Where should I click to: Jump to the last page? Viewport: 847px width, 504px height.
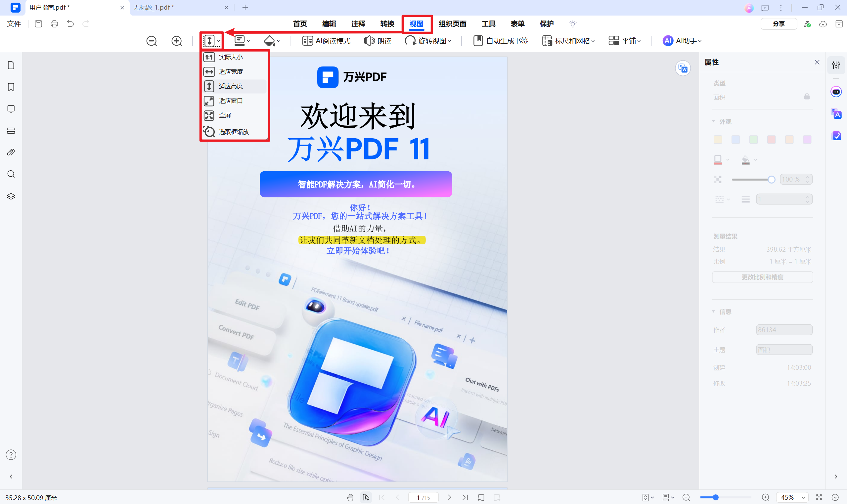tap(465, 497)
